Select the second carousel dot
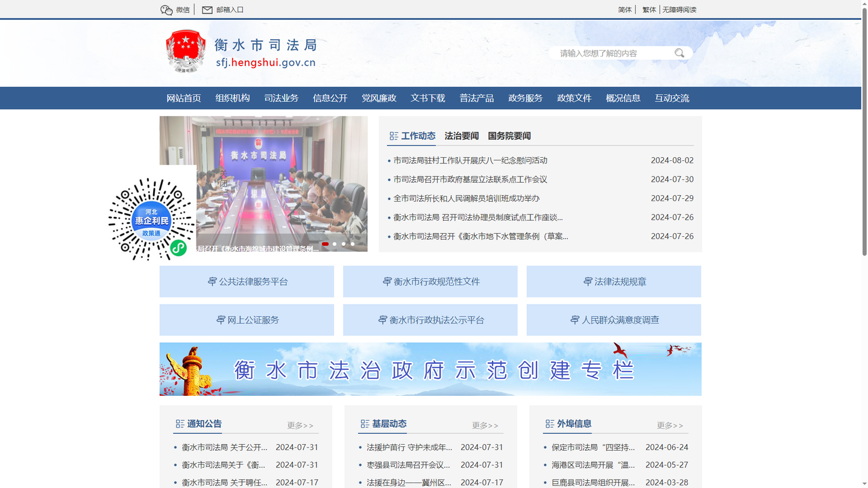Screen dimensions: 868x488 coord(335,244)
